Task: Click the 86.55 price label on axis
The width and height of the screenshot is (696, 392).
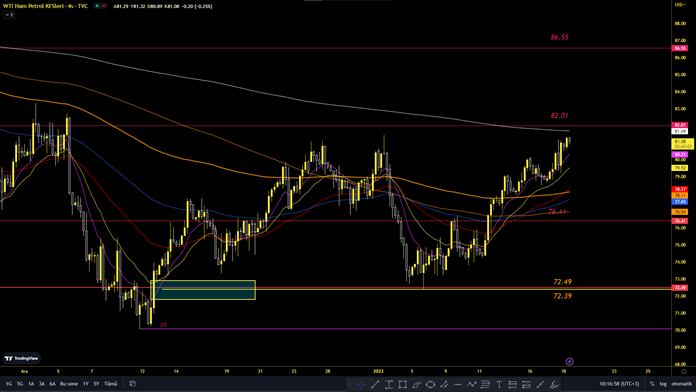Action: (680, 48)
